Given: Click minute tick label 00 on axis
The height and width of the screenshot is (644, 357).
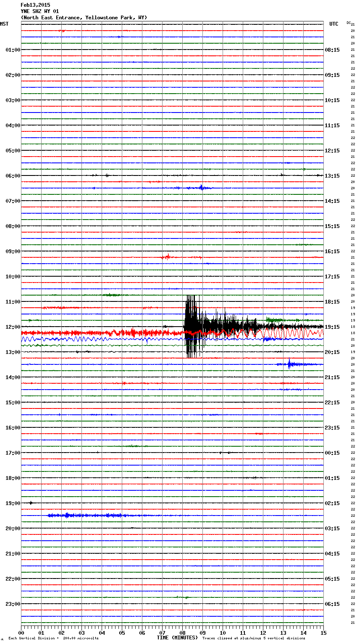Looking at the screenshot, I should point(21,633).
